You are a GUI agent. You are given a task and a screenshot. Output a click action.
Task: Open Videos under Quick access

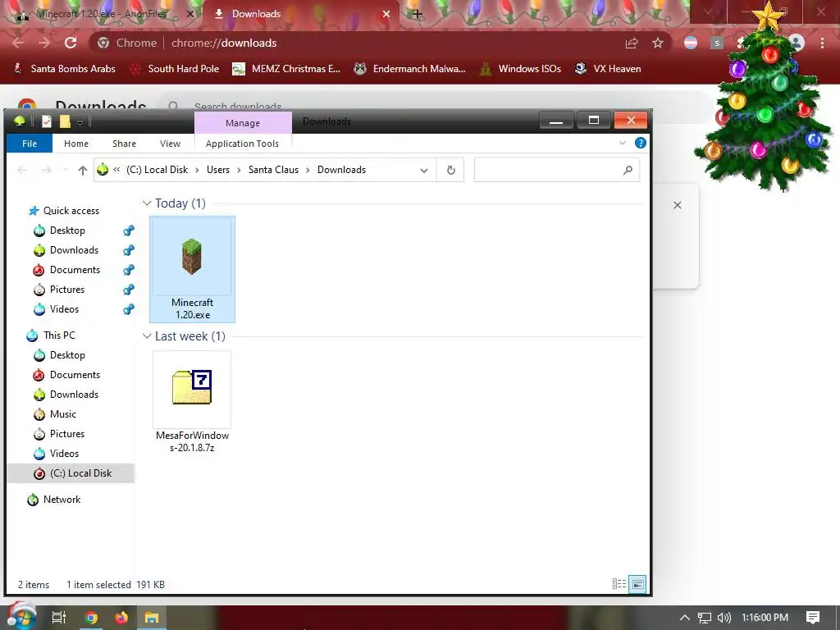coord(64,309)
